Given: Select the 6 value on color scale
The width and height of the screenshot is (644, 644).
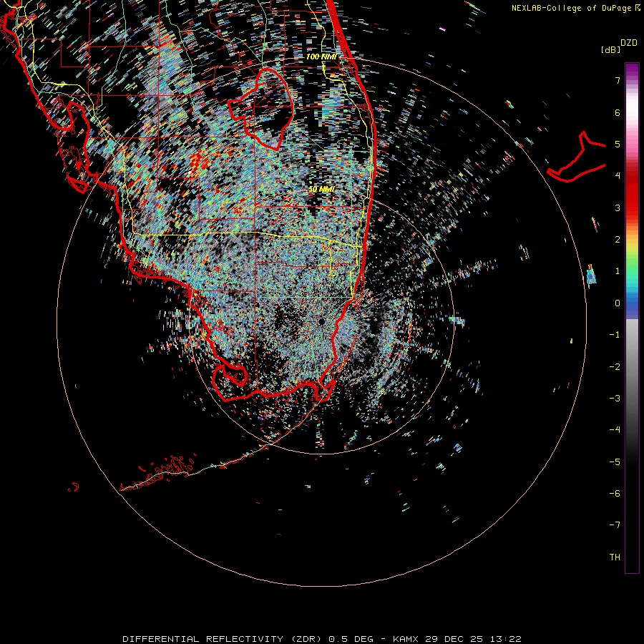Looking at the screenshot, I should click(x=618, y=112).
